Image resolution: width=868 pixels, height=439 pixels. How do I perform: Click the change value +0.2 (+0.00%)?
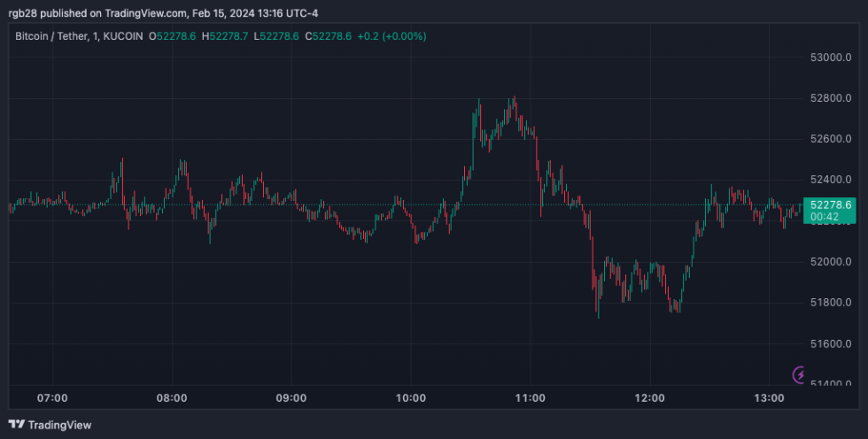[391, 36]
